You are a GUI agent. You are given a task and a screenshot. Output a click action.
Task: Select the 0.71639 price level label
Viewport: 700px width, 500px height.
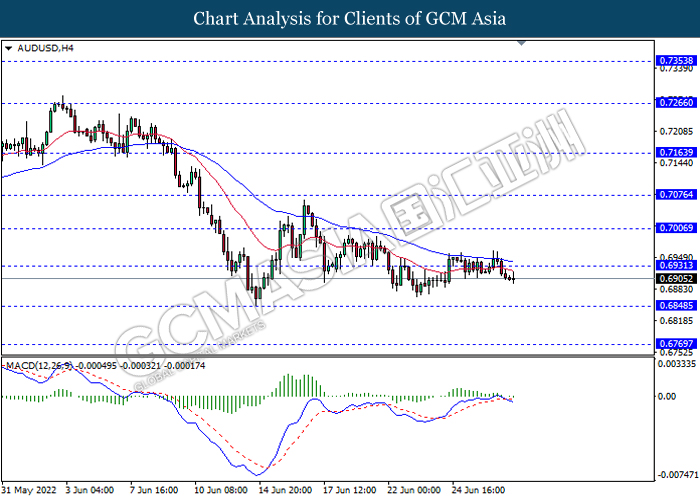coord(676,153)
